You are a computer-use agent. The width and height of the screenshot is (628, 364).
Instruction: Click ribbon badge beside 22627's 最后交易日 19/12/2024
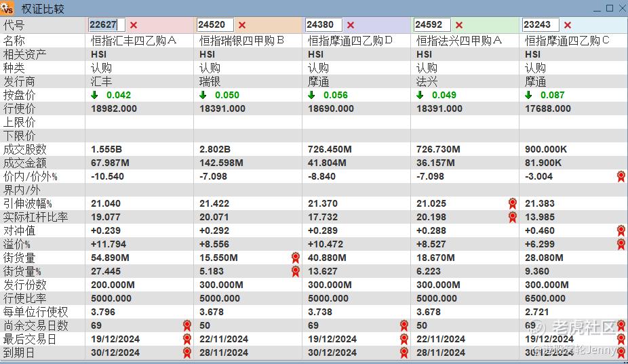click(187, 339)
